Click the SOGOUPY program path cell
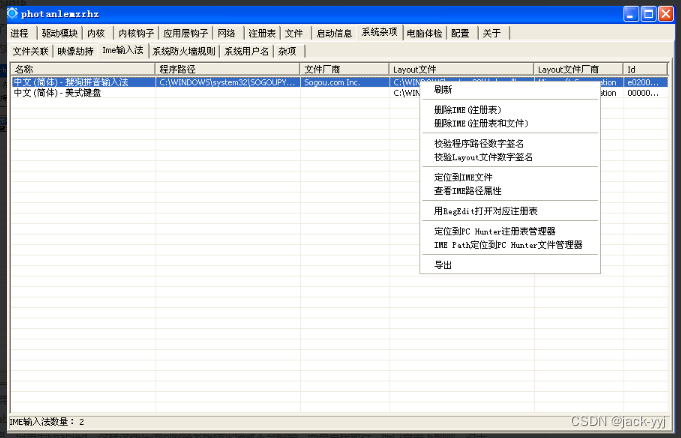 228,82
